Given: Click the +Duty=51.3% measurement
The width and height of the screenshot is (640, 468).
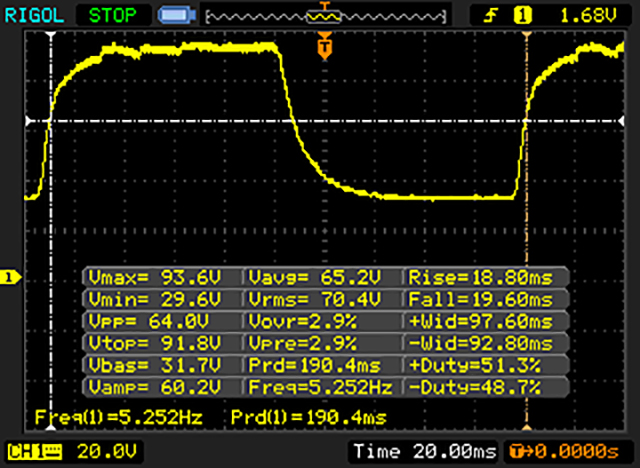Looking at the screenshot, I should point(474,365).
